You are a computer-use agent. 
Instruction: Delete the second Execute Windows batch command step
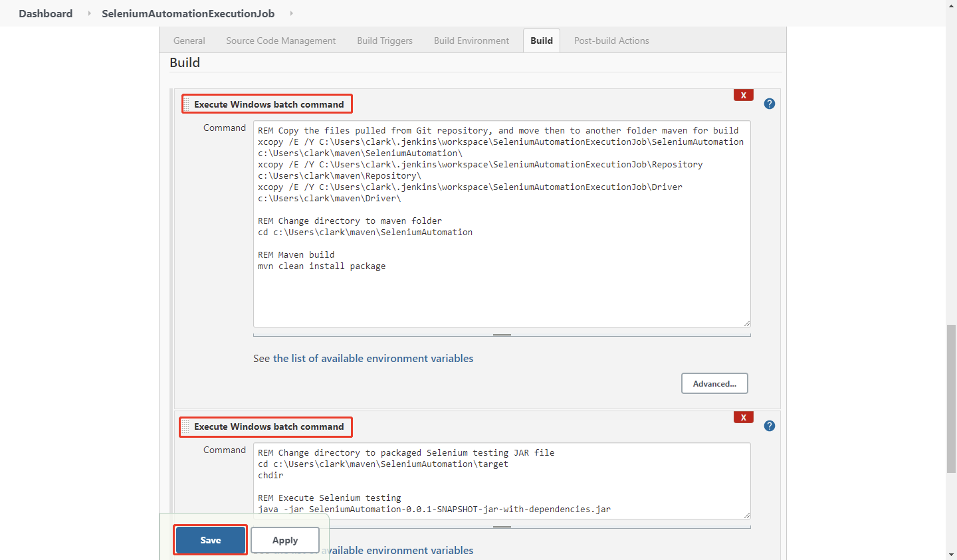click(743, 417)
